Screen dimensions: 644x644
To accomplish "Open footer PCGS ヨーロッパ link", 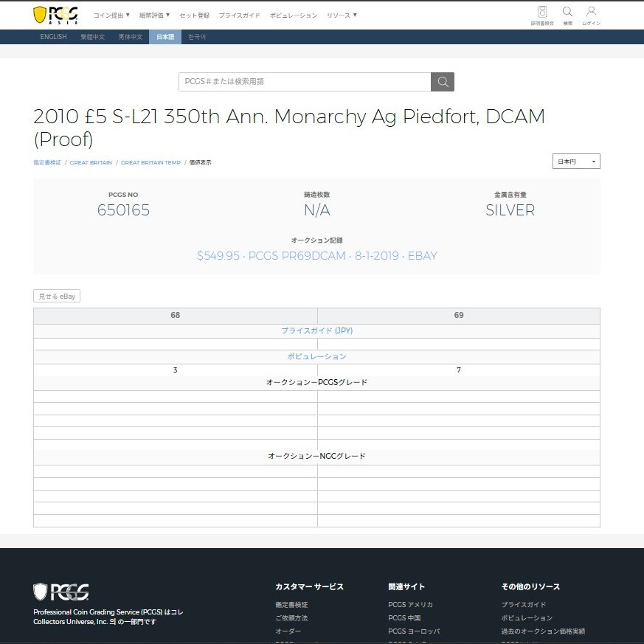I will [414, 631].
